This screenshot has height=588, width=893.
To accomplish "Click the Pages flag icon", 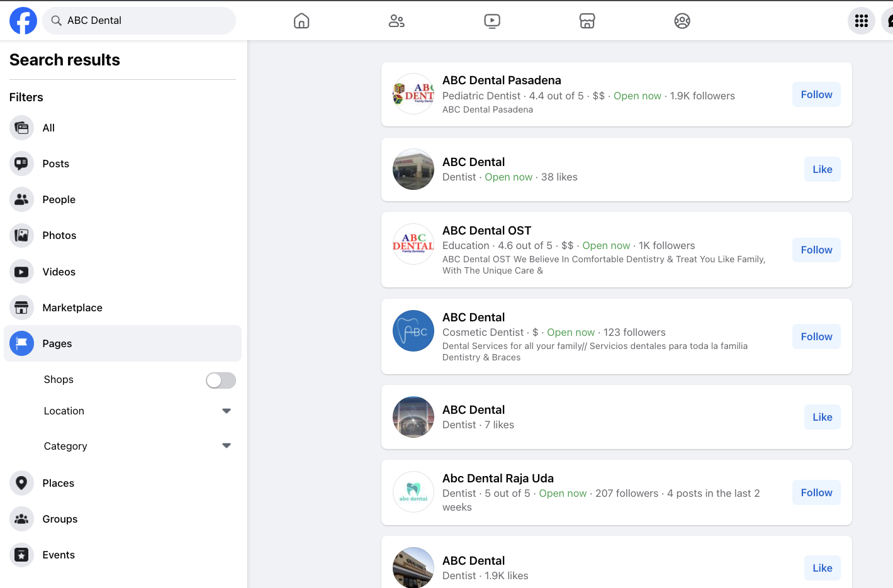I will click(21, 343).
